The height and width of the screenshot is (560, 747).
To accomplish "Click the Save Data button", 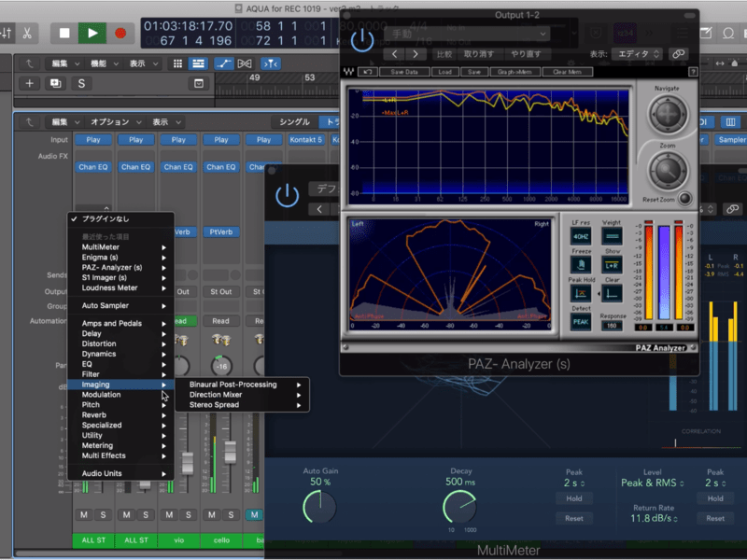I will pyautogui.click(x=404, y=72).
